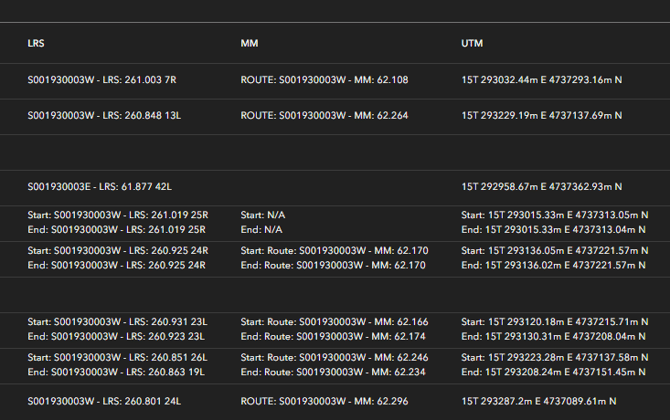Click the LRS column header
Image resolution: width=670 pixels, height=420 pixels.
[36, 44]
